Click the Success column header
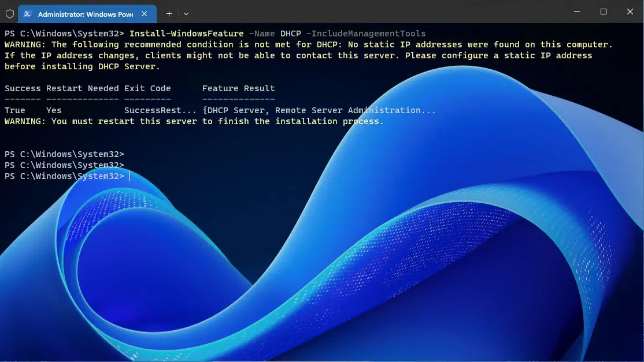Viewport: 644px width, 362px height. [23, 88]
